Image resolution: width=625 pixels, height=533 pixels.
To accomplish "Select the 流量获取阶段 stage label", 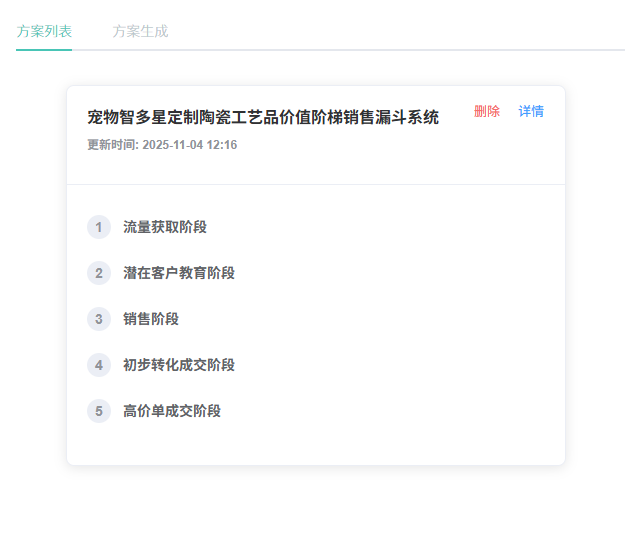I will pyautogui.click(x=165, y=227).
